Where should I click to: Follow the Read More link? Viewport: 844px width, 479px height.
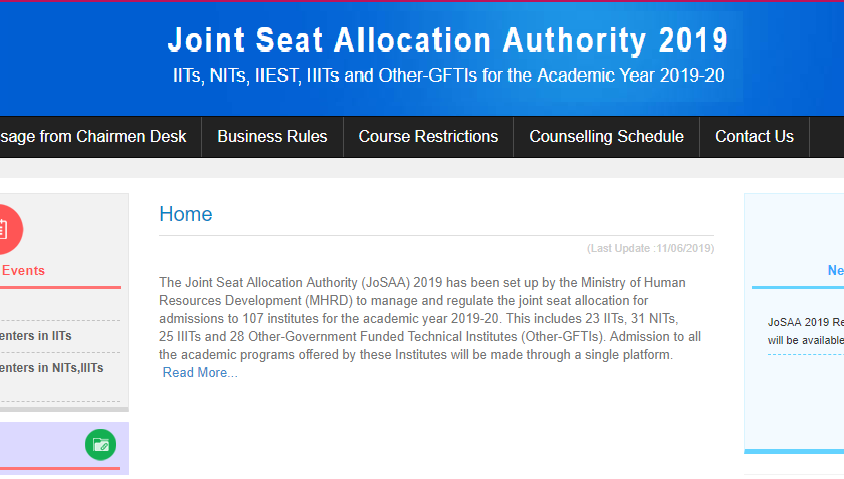pyautogui.click(x=200, y=373)
